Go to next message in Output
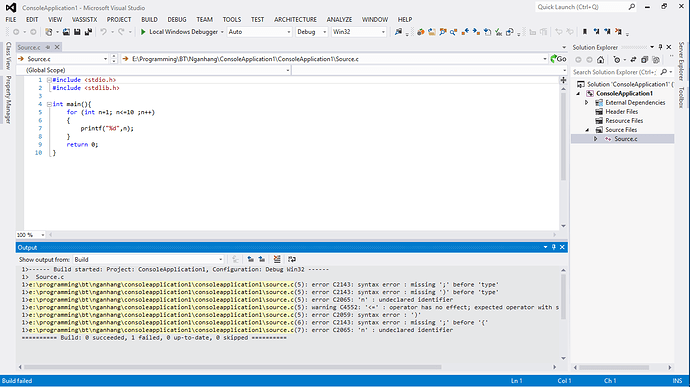Image resolution: width=690 pixels, height=387 pixels. click(262, 259)
